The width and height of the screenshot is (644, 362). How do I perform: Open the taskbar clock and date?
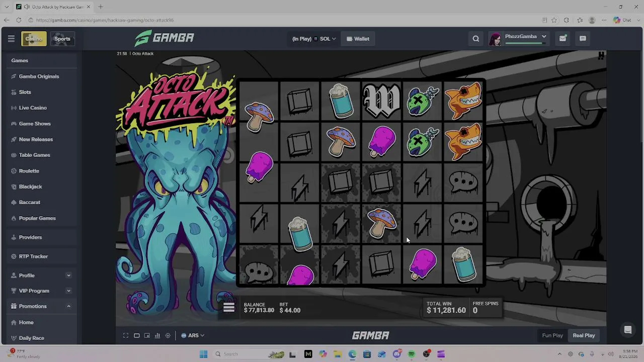point(630,354)
